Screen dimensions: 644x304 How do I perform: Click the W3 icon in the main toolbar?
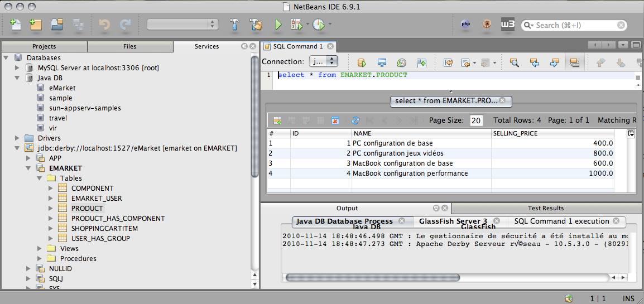[508, 25]
